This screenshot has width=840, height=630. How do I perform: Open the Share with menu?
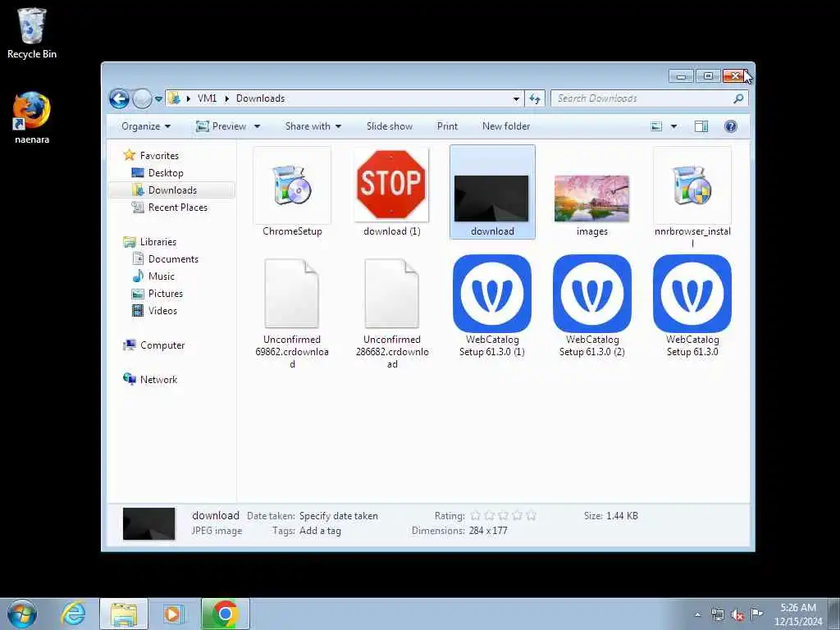point(313,126)
